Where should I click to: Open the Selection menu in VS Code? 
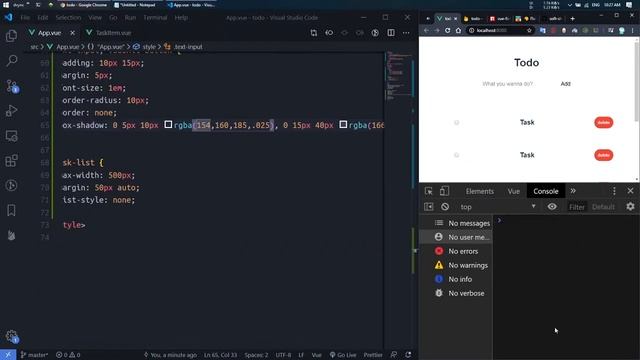[68, 18]
